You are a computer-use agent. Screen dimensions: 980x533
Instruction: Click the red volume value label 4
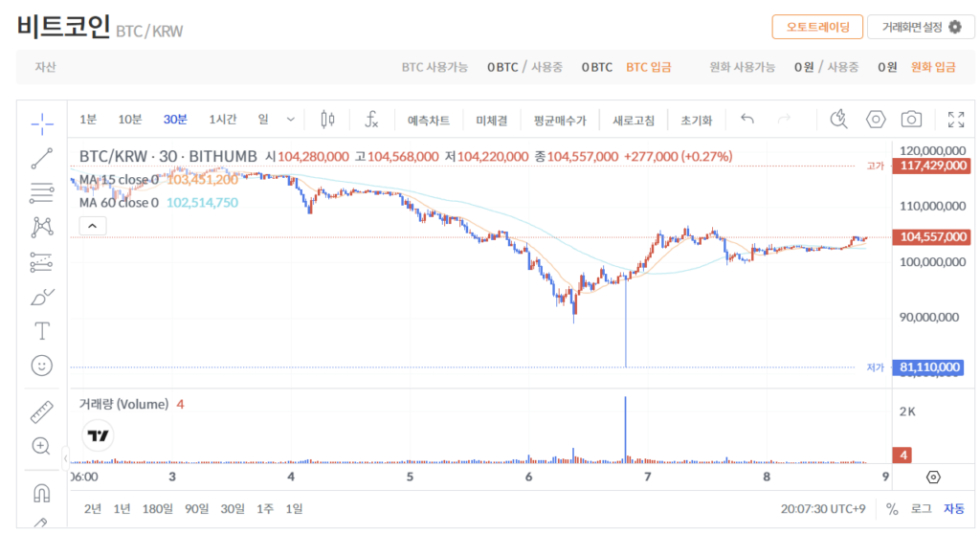click(902, 455)
